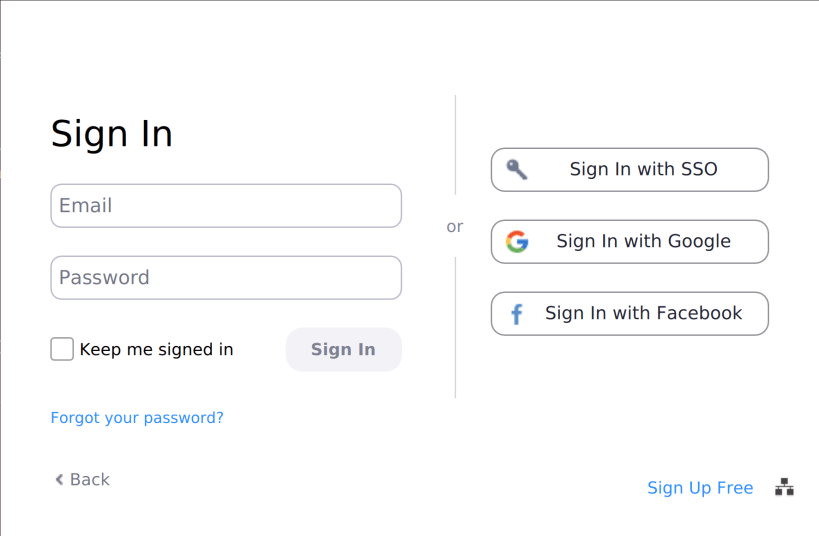Click the vertical divider line above "or"
Screen dimensions: 819x536
point(456,145)
